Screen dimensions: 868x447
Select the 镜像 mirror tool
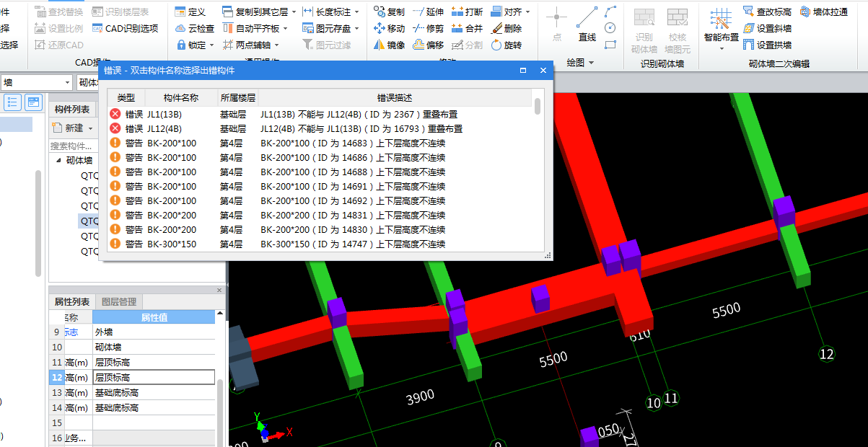pyautogui.click(x=389, y=45)
